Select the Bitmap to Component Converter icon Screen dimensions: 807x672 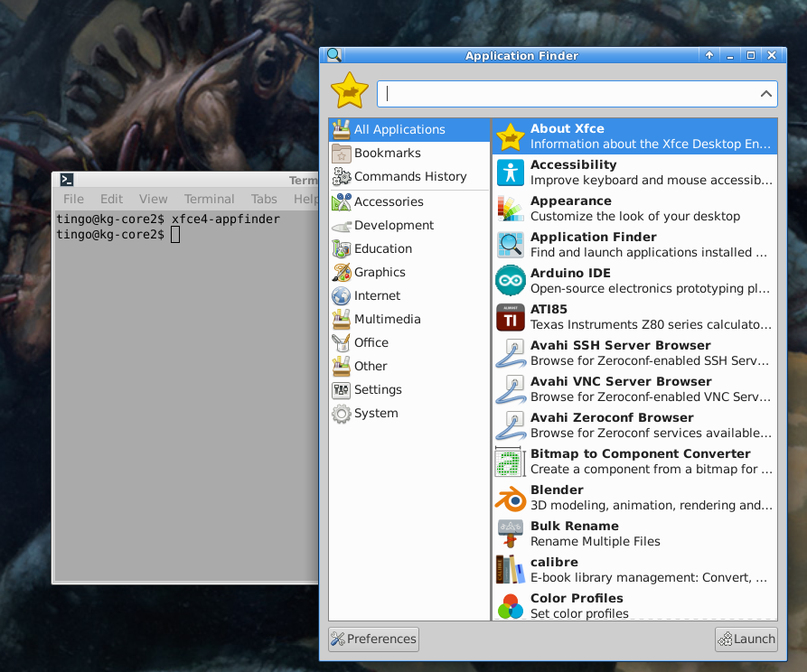(511, 462)
